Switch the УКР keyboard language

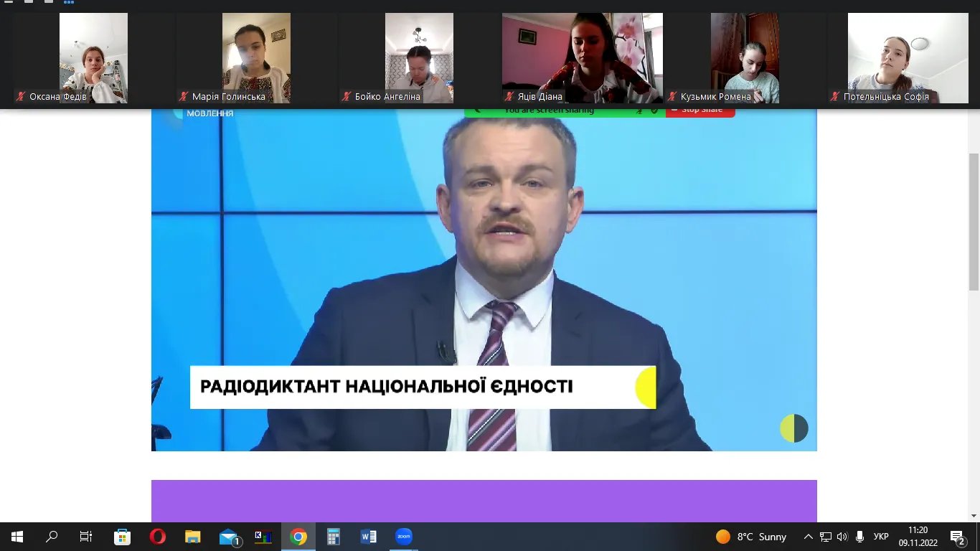[881, 537]
